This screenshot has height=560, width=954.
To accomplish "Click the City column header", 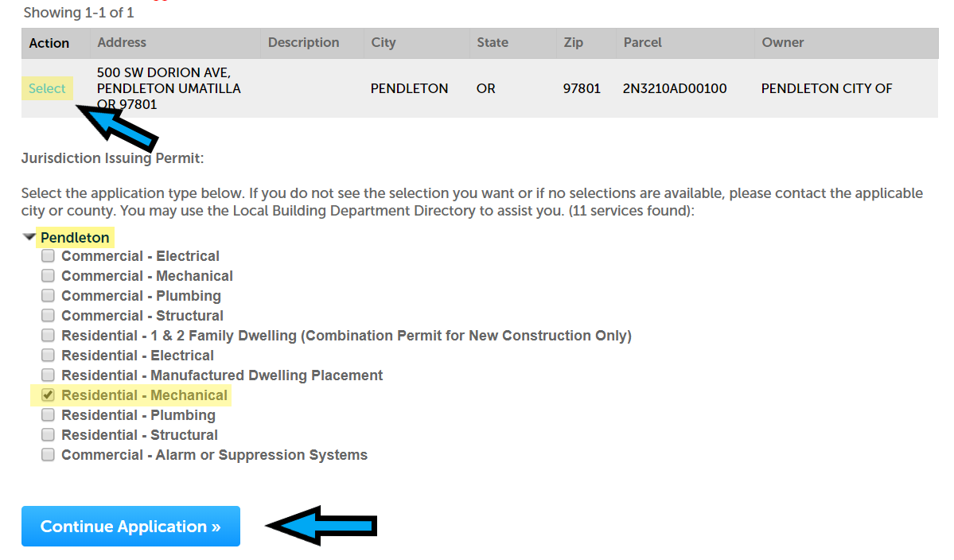I will (384, 43).
